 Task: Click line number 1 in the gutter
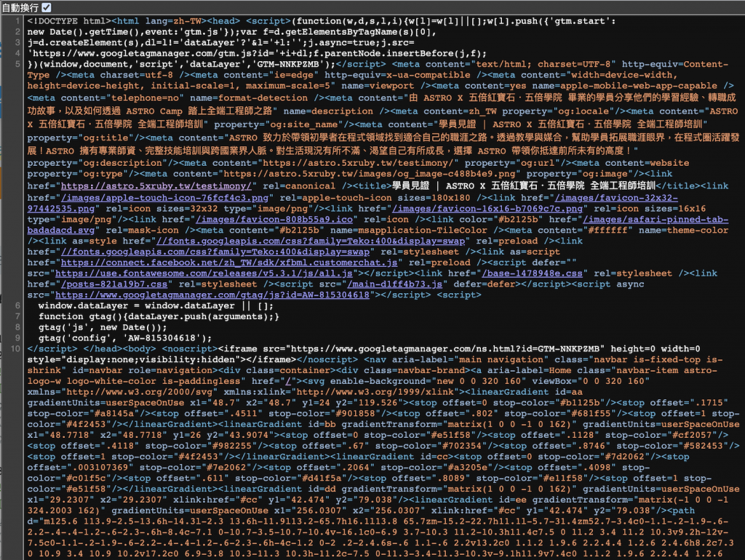(x=17, y=21)
